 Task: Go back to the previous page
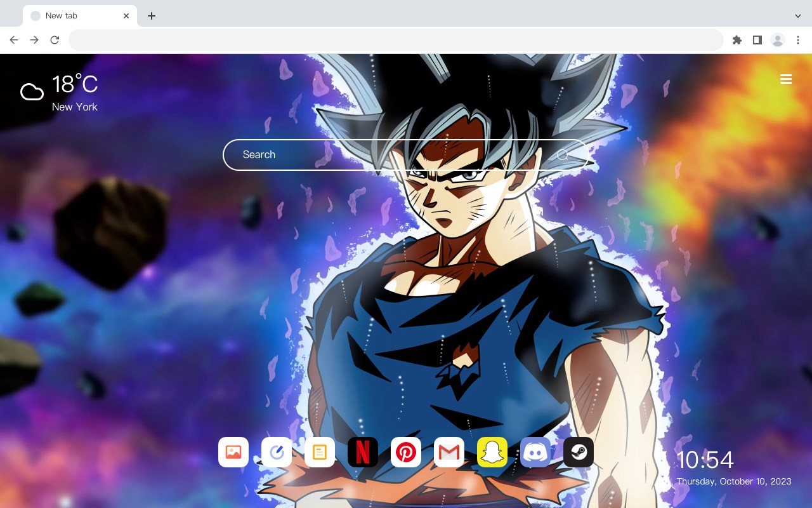coord(14,40)
